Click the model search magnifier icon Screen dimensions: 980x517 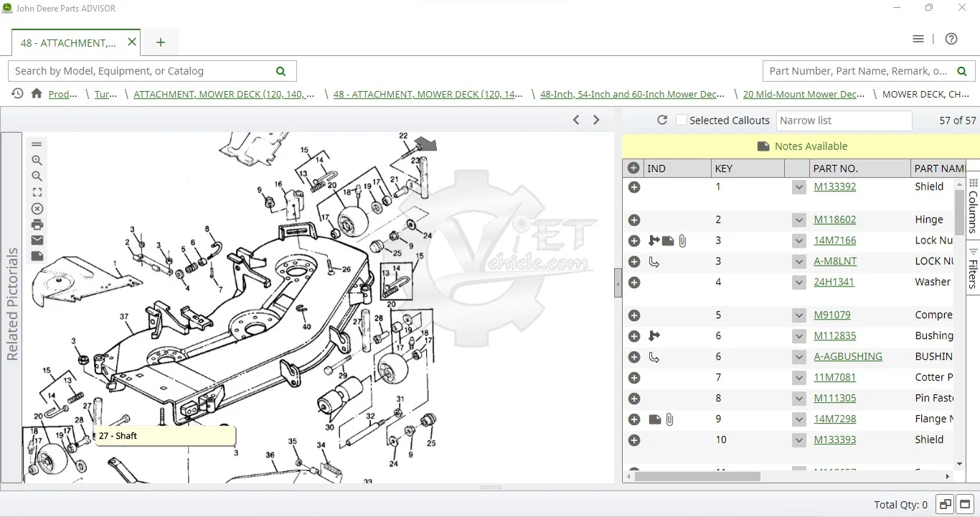[281, 71]
